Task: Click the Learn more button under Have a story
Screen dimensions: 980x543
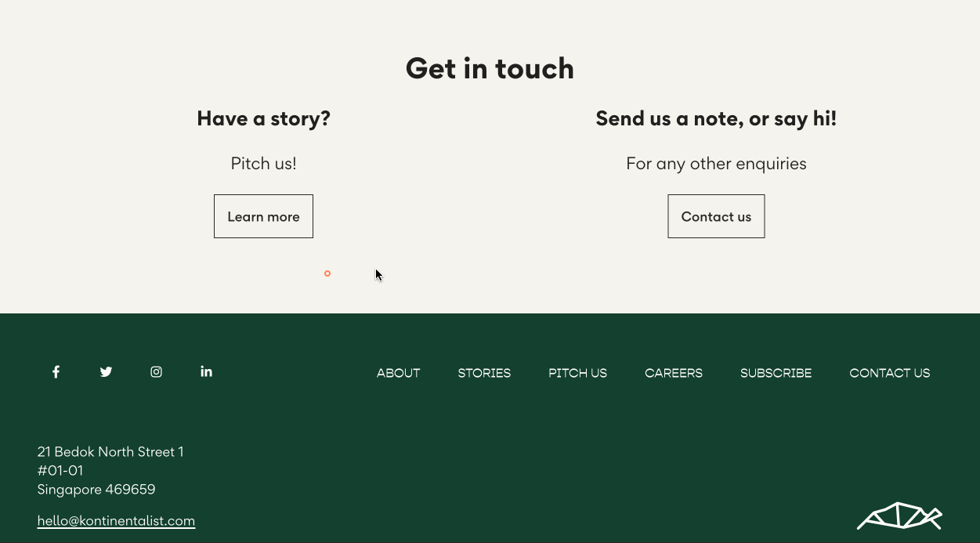Action: click(263, 216)
